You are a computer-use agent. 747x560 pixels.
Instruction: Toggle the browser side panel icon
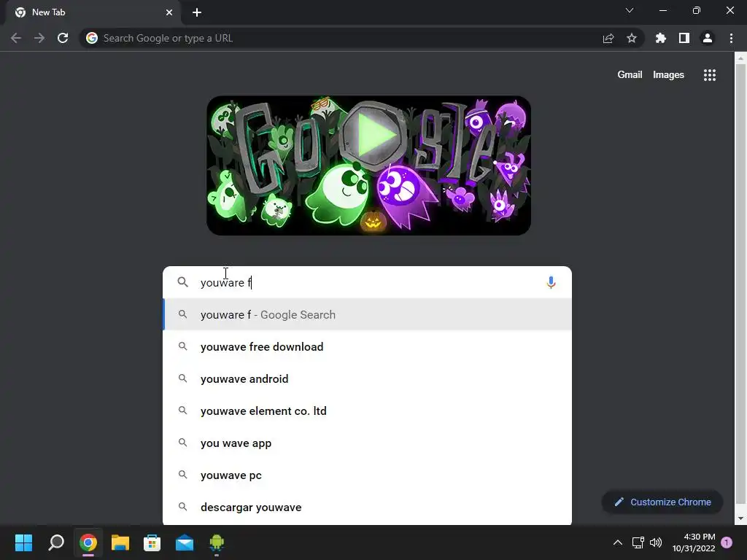[684, 38]
